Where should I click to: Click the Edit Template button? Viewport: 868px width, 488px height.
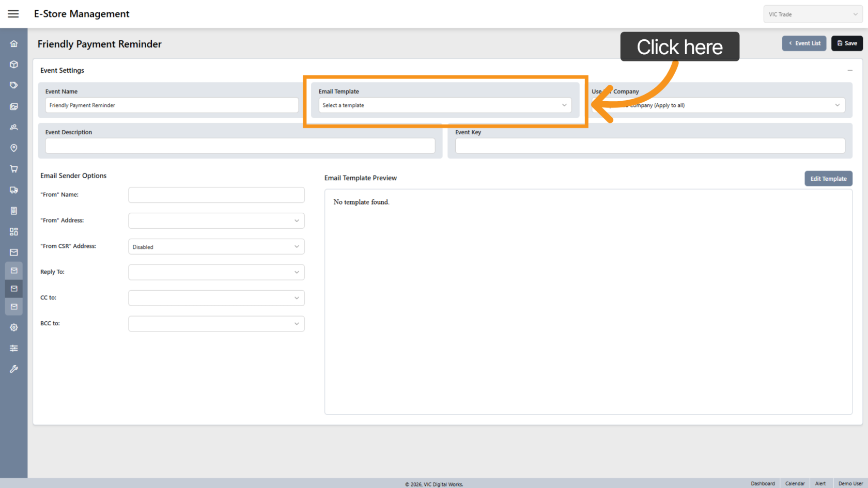click(x=828, y=179)
